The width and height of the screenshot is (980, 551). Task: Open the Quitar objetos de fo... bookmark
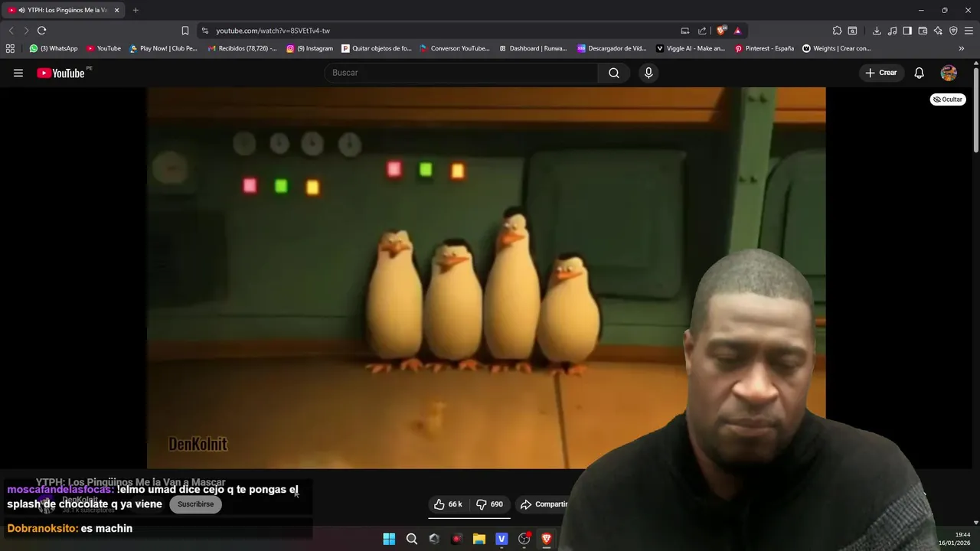coord(377,48)
